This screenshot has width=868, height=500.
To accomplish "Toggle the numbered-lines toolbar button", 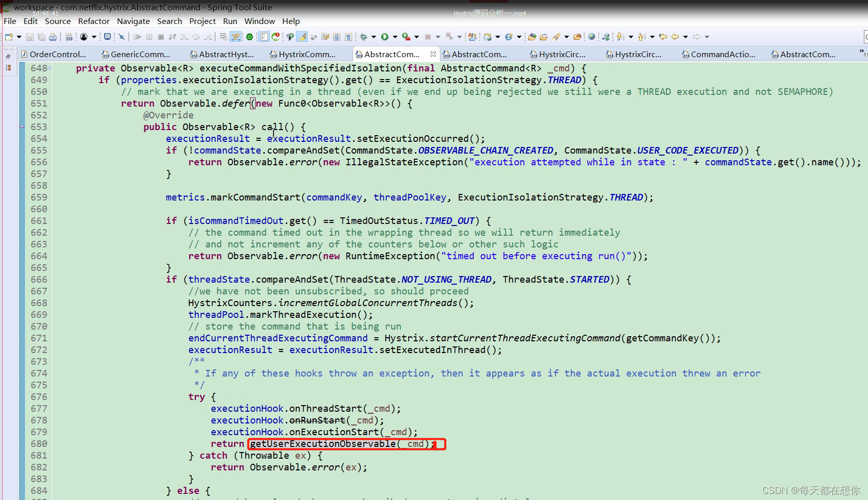I will pyautogui.click(x=264, y=37).
